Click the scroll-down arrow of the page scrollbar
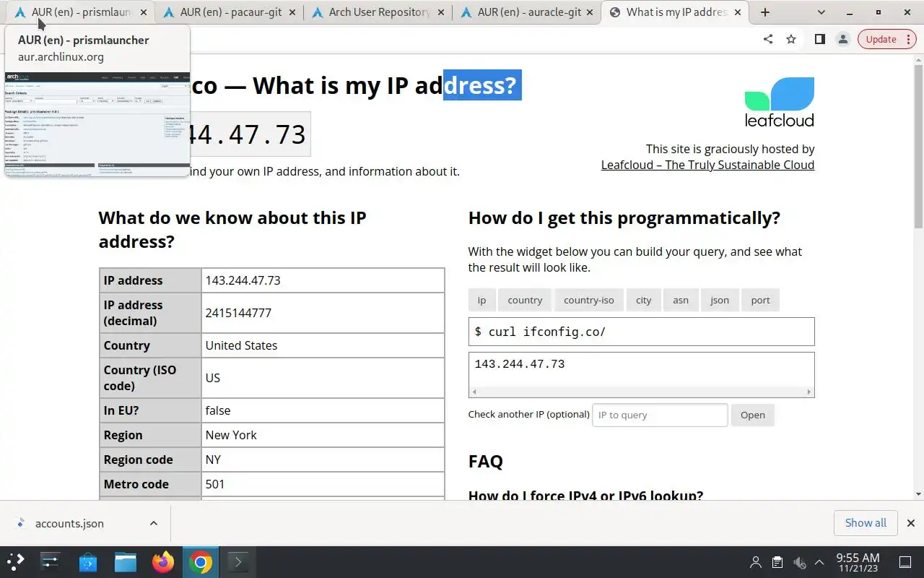The width and height of the screenshot is (924, 578). click(x=918, y=494)
